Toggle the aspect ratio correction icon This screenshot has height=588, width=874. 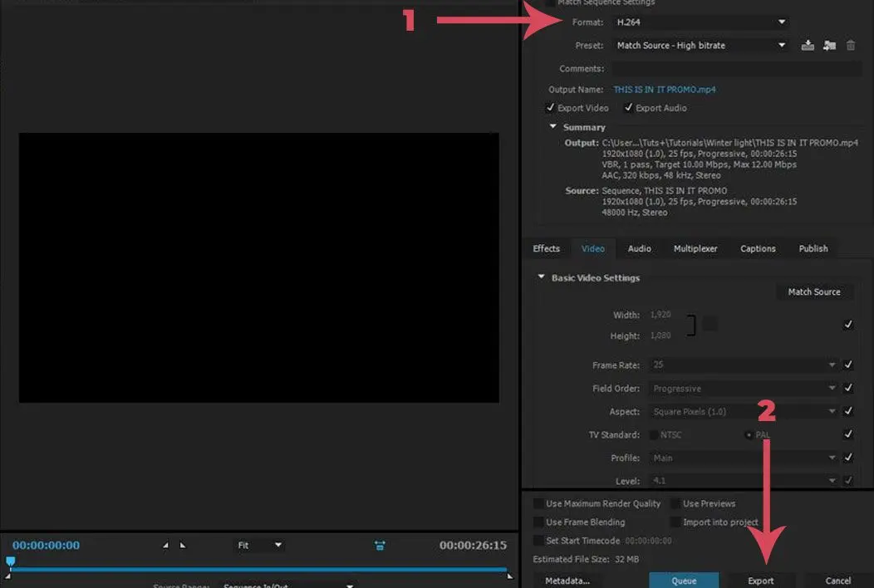pos(380,545)
